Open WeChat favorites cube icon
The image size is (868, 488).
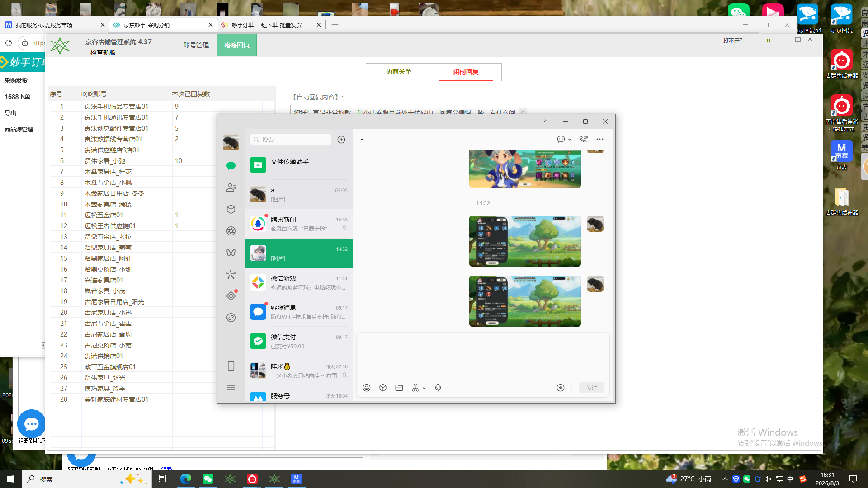(231, 209)
